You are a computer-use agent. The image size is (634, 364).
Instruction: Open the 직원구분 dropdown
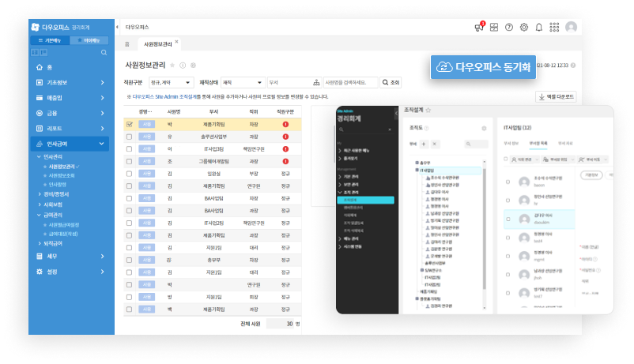pyautogui.click(x=172, y=82)
